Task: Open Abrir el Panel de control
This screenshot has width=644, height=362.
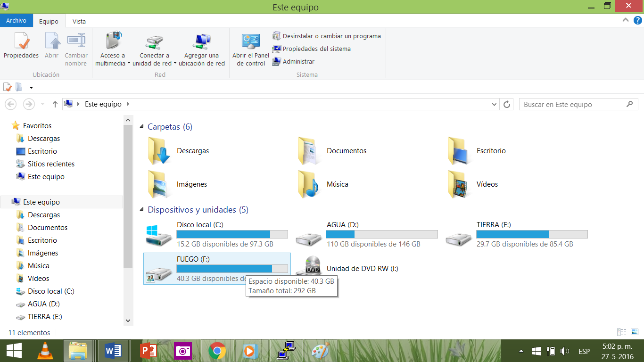Action: click(250, 47)
